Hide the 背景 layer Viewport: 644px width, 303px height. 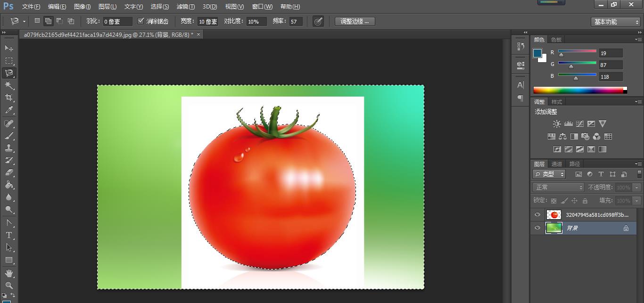(x=537, y=228)
